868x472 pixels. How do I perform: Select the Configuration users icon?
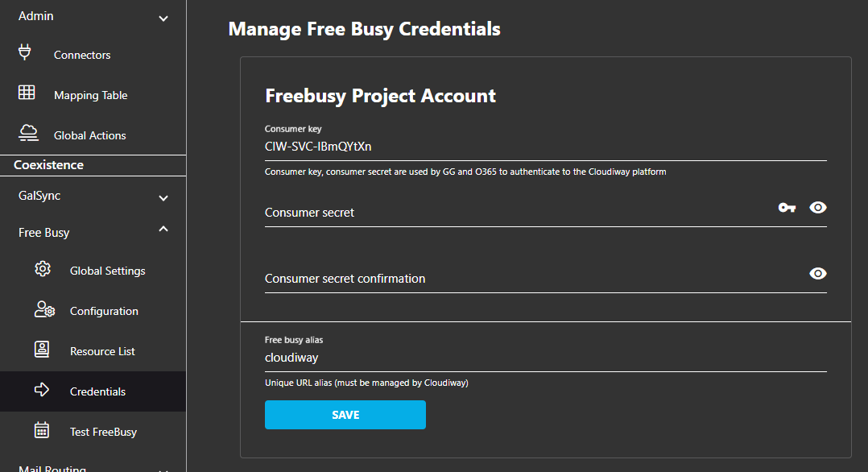pos(43,310)
